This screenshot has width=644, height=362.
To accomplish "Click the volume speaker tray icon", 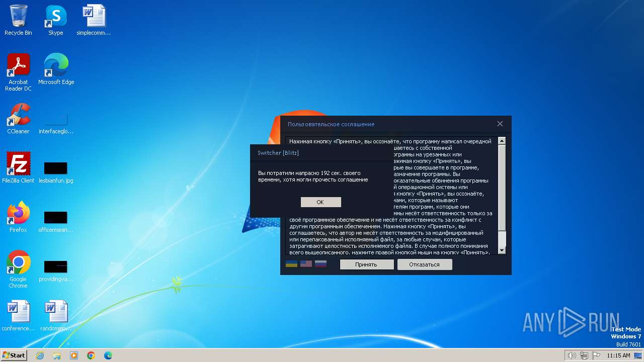I will [572, 355].
